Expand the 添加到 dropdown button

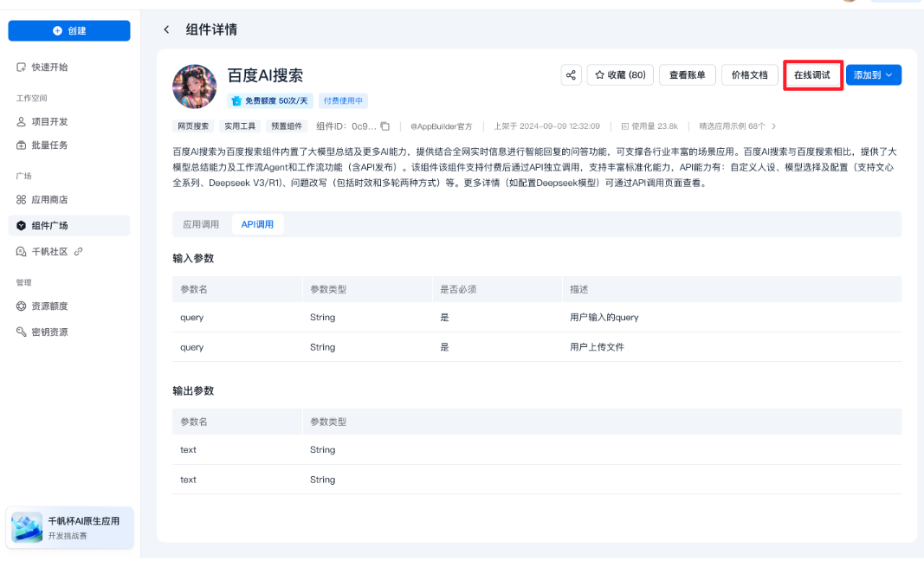click(x=873, y=74)
